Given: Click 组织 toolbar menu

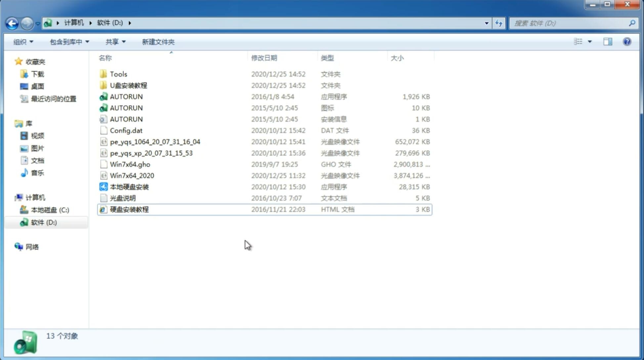Looking at the screenshot, I should (23, 42).
